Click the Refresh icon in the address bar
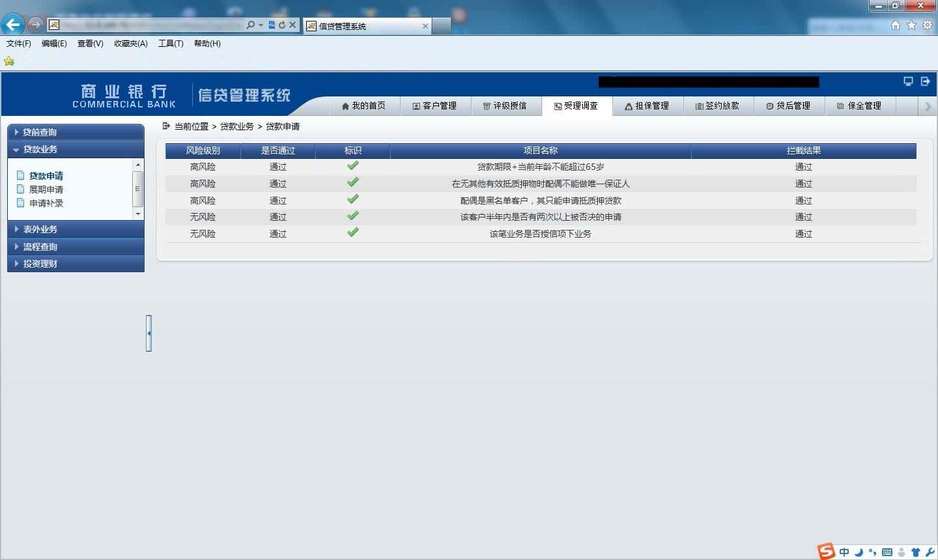Viewport: 938px width, 560px height. [282, 25]
